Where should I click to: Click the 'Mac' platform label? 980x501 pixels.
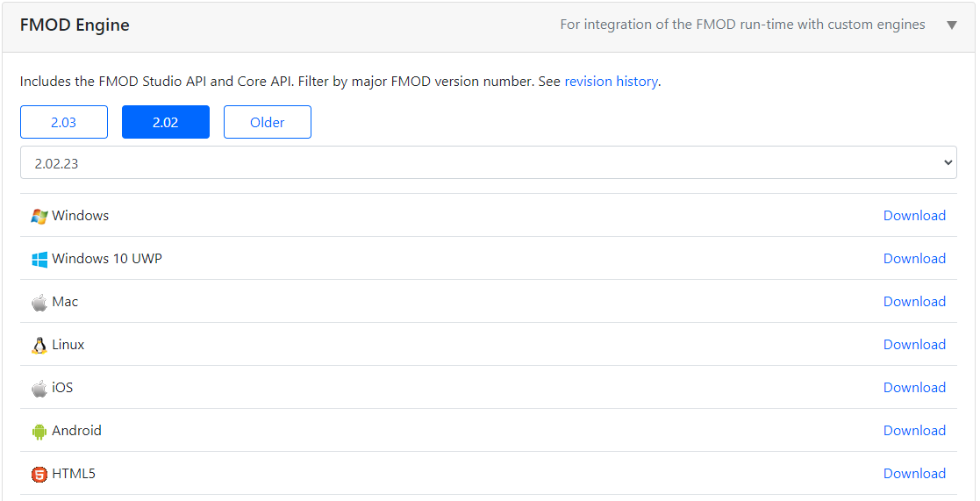coord(65,302)
